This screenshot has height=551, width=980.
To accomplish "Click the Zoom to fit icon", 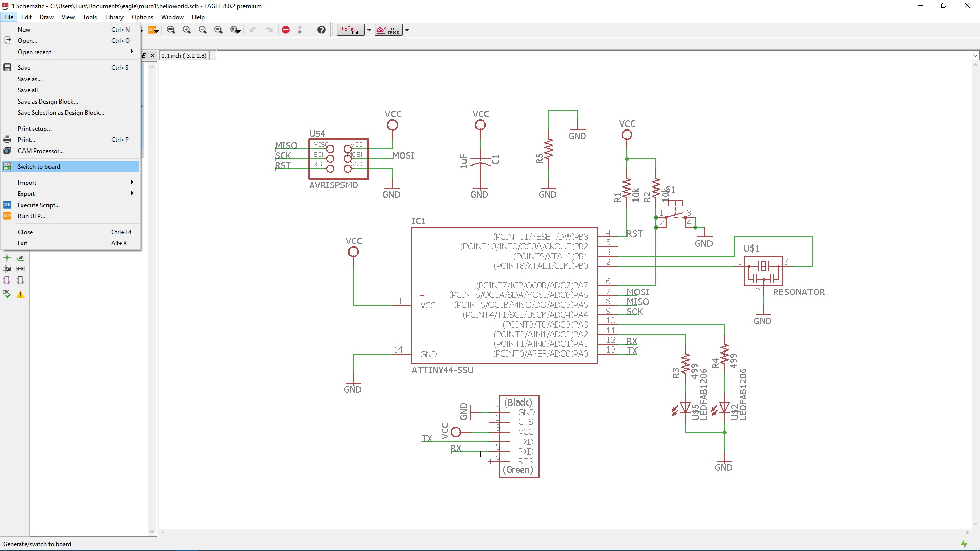I will 171,30.
